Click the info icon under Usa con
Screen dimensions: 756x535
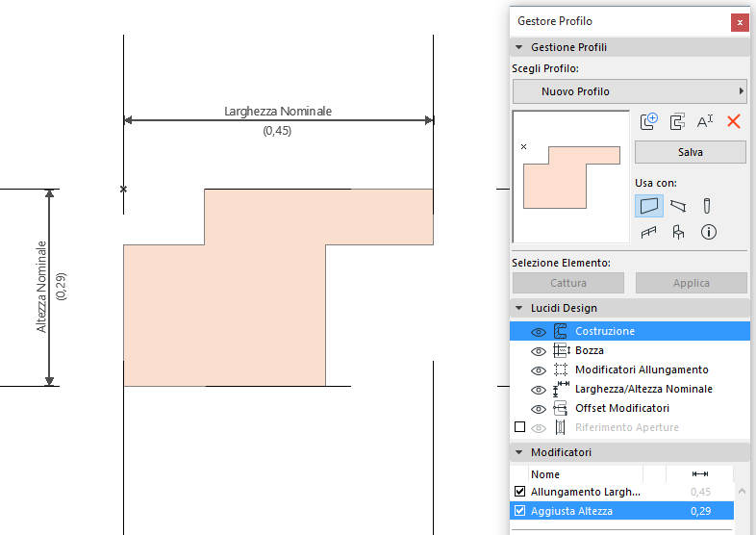click(708, 233)
